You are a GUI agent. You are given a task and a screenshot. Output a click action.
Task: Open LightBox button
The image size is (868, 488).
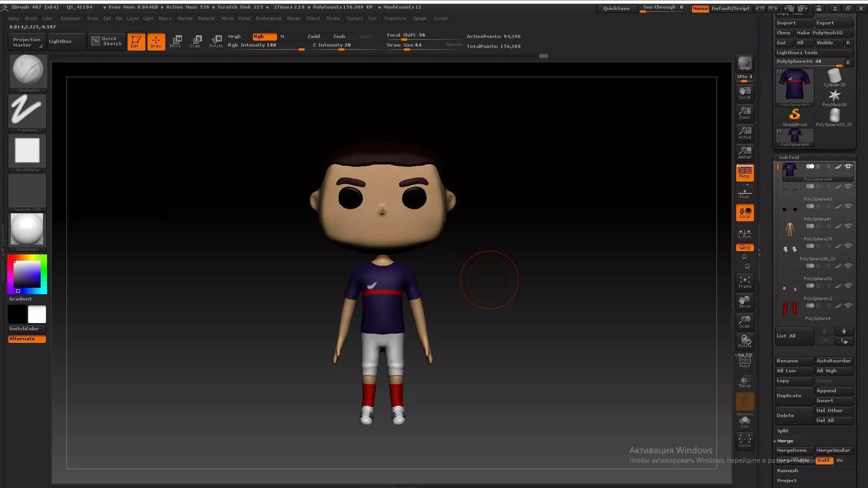(x=66, y=42)
